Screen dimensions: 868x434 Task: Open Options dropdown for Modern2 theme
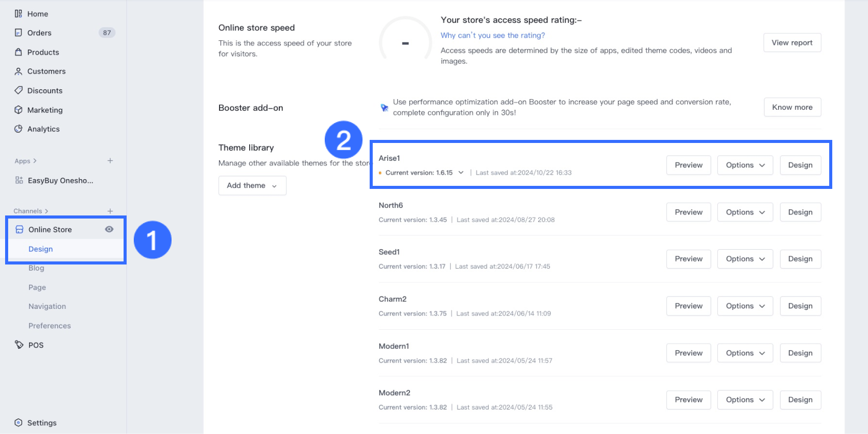coord(745,400)
